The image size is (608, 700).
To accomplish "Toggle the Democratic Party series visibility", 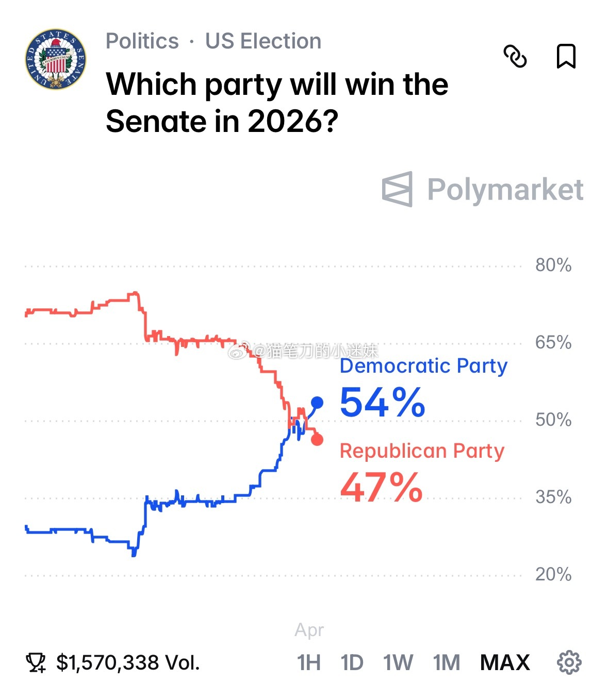I will 423,366.
